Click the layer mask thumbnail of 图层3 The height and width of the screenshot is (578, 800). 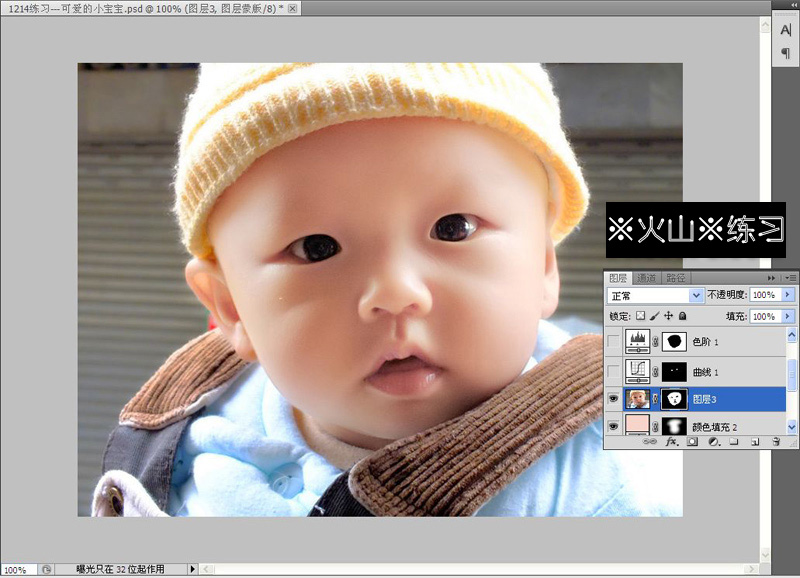[674, 398]
